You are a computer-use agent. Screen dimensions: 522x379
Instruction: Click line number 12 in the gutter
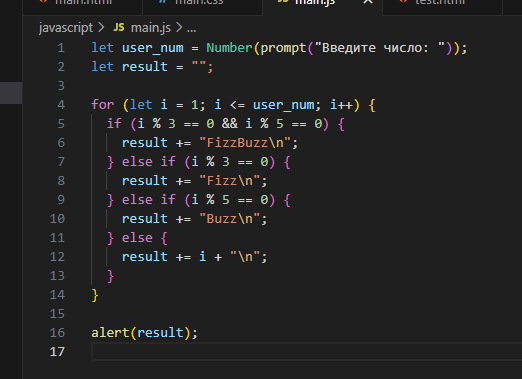pyautogui.click(x=57, y=257)
